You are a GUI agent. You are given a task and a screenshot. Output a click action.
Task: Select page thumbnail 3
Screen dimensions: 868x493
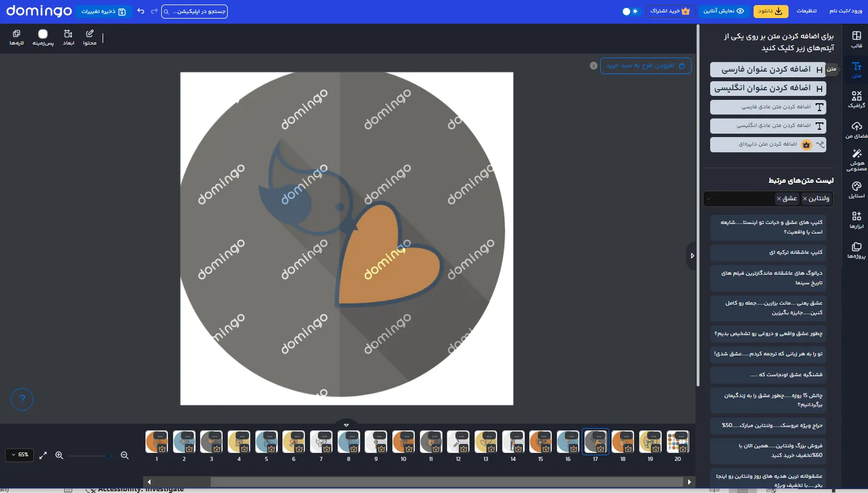click(x=211, y=442)
